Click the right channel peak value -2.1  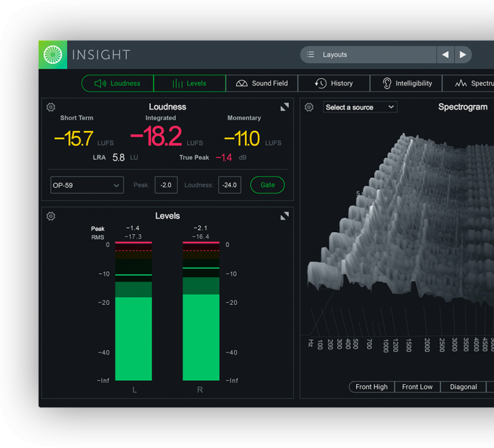point(200,228)
